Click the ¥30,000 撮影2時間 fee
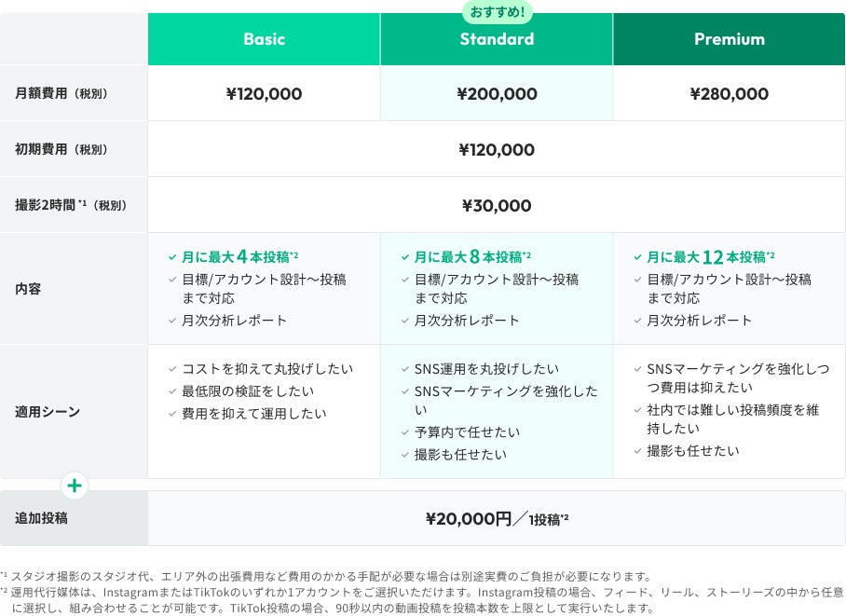Screen dimensions: 846x616 497,206
